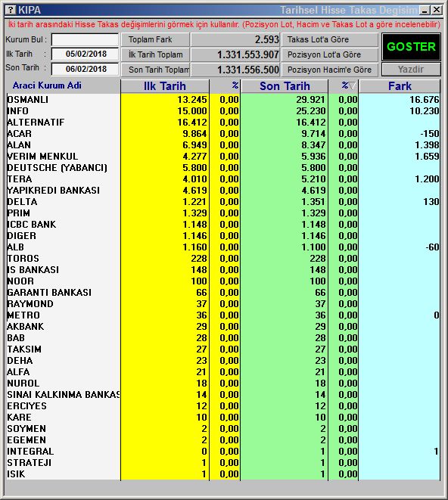The height and width of the screenshot is (500, 448).
Task: Click the % header next to Ilk Tarih
Action: click(225, 86)
